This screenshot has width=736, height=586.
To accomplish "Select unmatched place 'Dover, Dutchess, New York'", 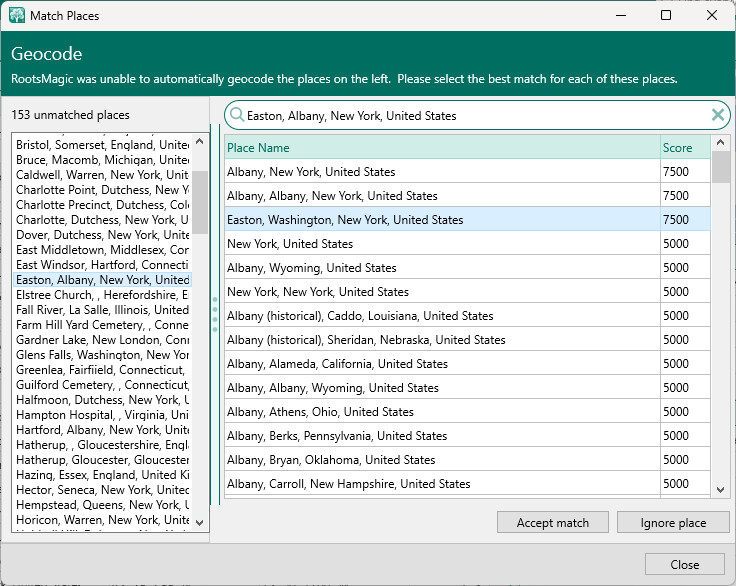I will coord(102,235).
